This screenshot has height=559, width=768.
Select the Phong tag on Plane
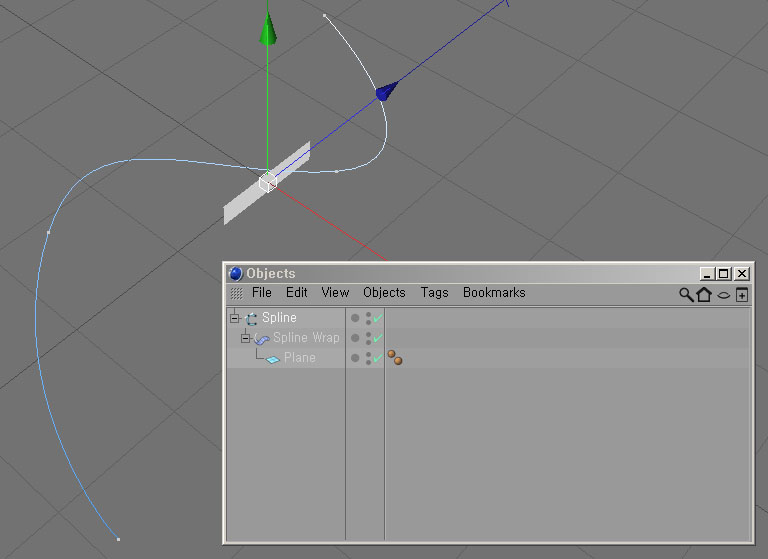coord(395,358)
